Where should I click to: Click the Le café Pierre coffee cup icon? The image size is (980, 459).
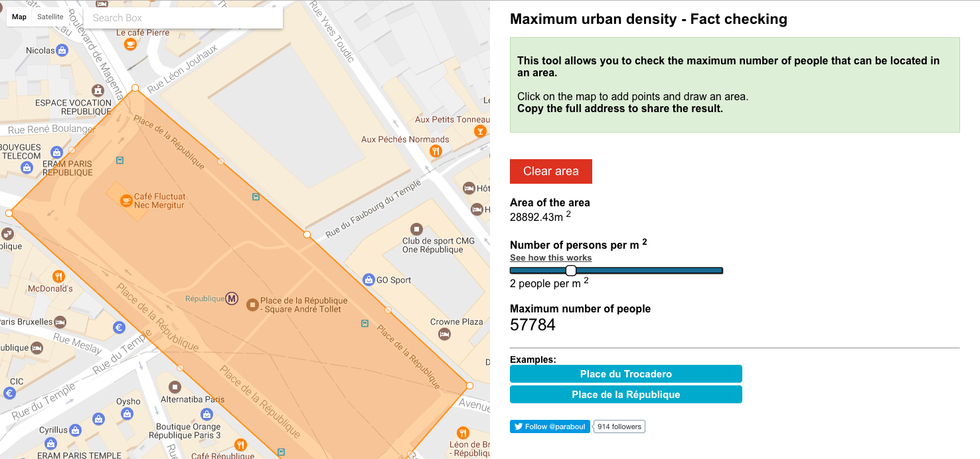coord(130,43)
